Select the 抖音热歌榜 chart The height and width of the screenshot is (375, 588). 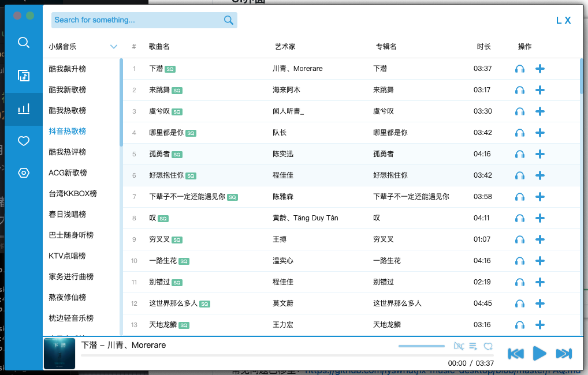click(x=68, y=131)
